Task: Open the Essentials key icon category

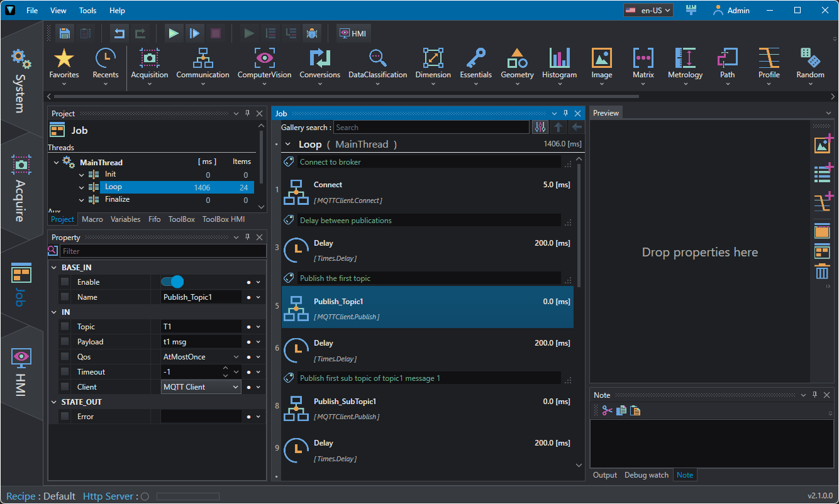Action: click(x=475, y=63)
